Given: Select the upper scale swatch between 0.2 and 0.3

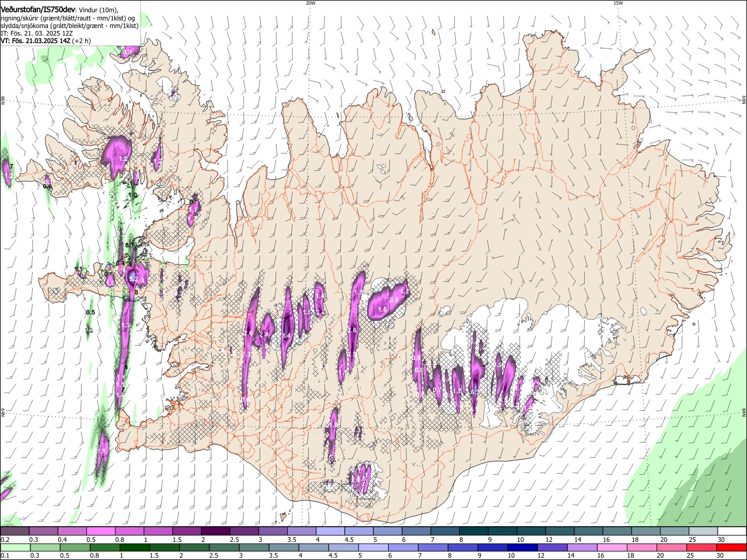Looking at the screenshot, I should (15, 531).
